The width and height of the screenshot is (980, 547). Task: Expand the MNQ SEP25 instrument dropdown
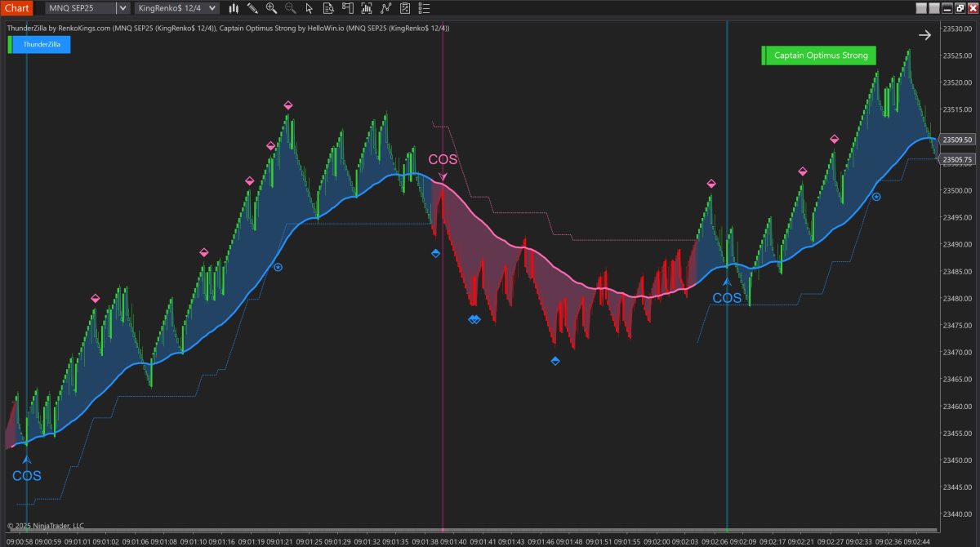point(122,8)
